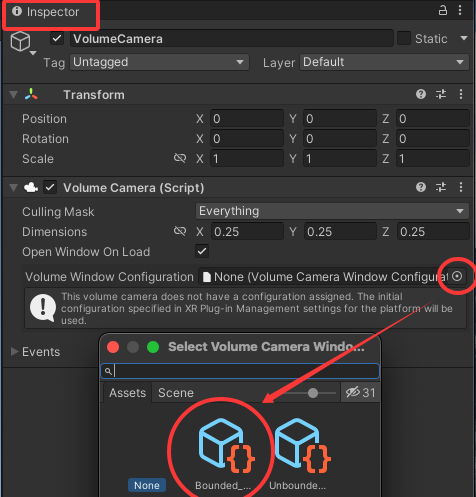476x497 pixels.
Task: Click the Position label
Action: click(44, 119)
